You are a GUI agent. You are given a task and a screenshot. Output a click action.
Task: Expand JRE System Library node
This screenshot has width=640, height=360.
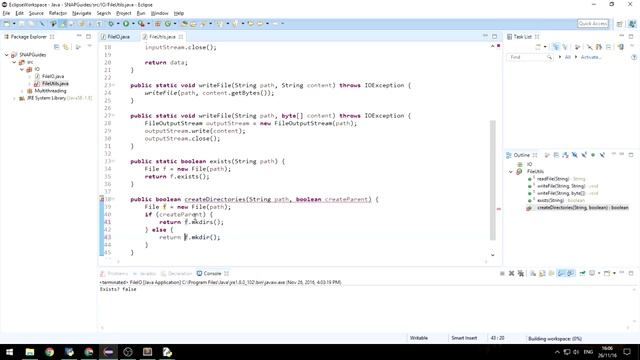(14, 98)
